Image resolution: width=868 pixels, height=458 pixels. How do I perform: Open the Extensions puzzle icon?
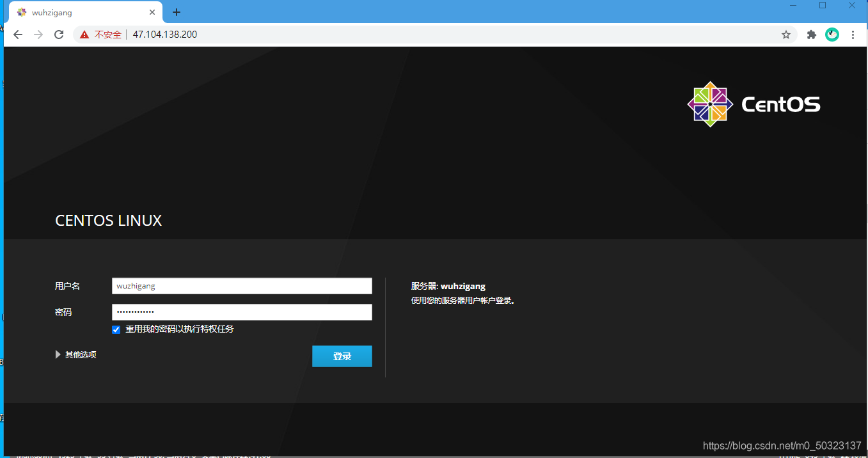coord(812,35)
